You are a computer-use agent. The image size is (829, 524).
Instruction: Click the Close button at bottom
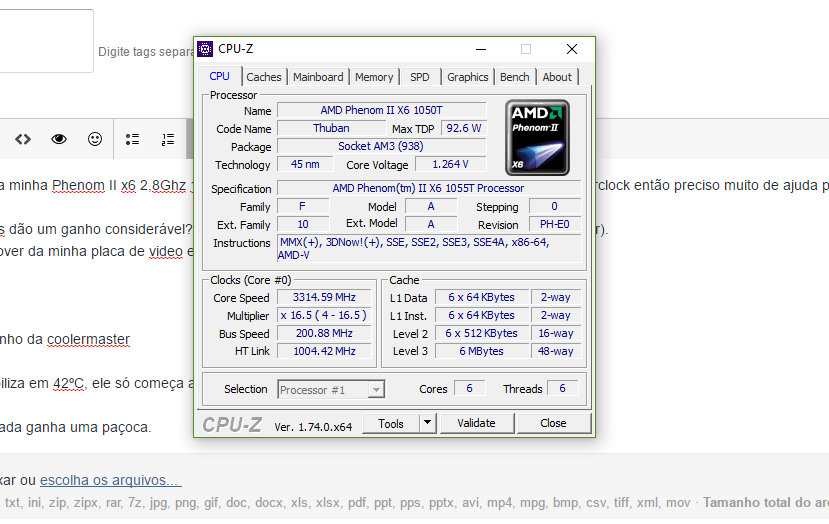click(x=553, y=423)
